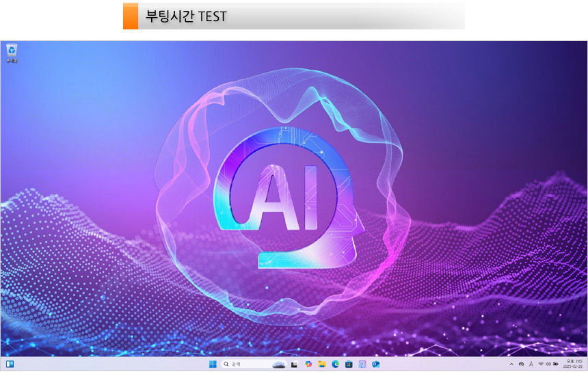The width and height of the screenshot is (588, 376).
Task: Open Wi-Fi network quick settings
Action: click(x=540, y=364)
